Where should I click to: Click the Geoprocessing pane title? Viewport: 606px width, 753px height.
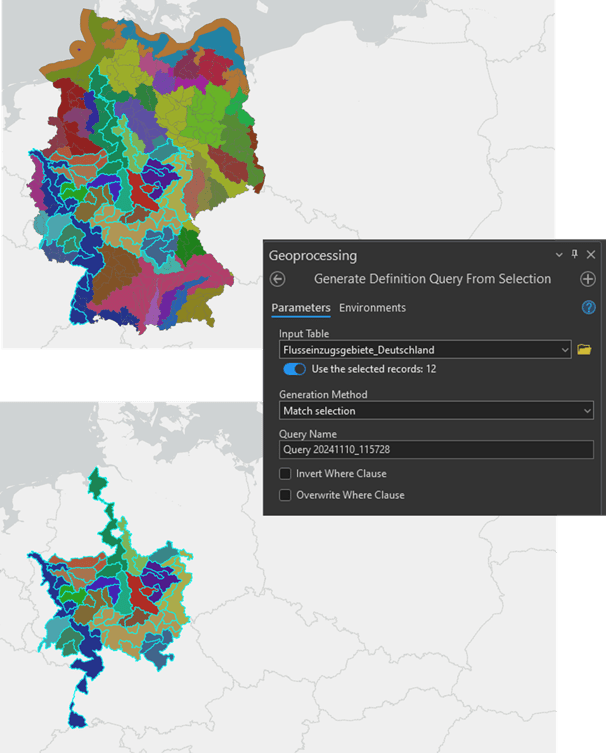tap(313, 255)
